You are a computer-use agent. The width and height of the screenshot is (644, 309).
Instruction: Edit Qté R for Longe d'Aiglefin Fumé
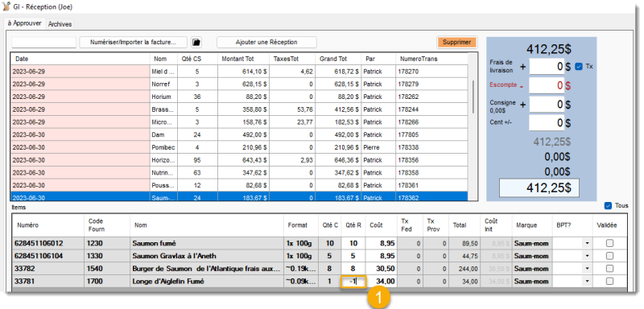pos(353,282)
